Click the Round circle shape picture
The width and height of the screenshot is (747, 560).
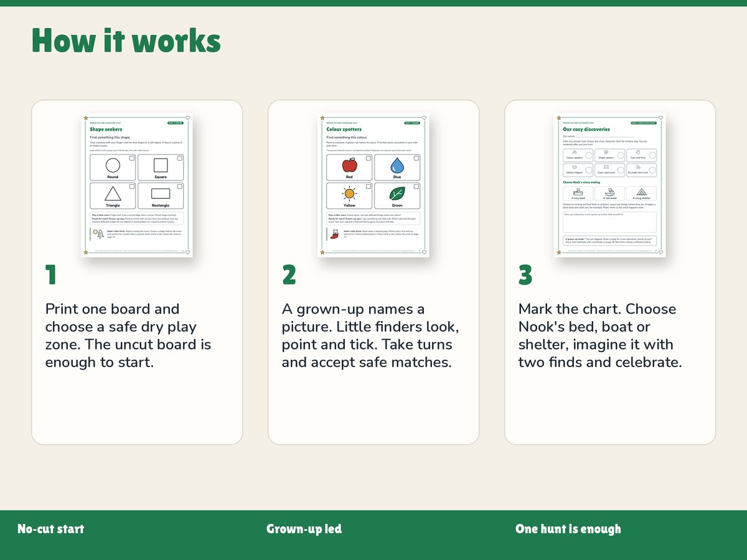[x=113, y=165]
